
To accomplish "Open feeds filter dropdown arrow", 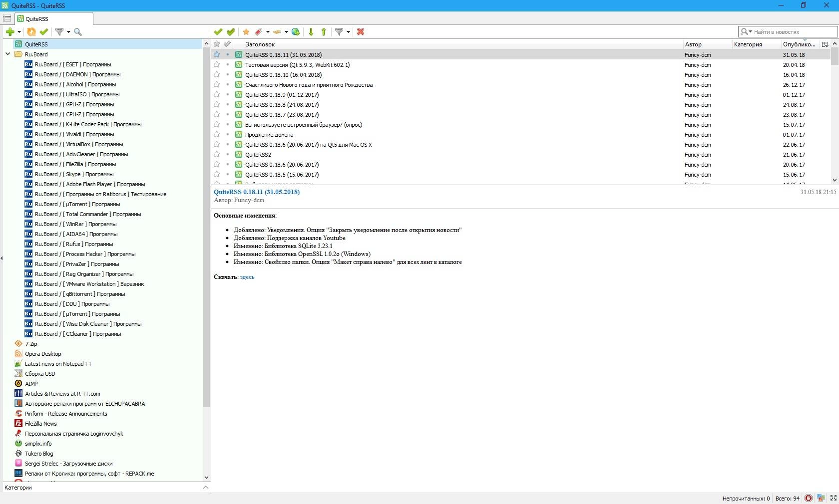I will pyautogui.click(x=68, y=32).
